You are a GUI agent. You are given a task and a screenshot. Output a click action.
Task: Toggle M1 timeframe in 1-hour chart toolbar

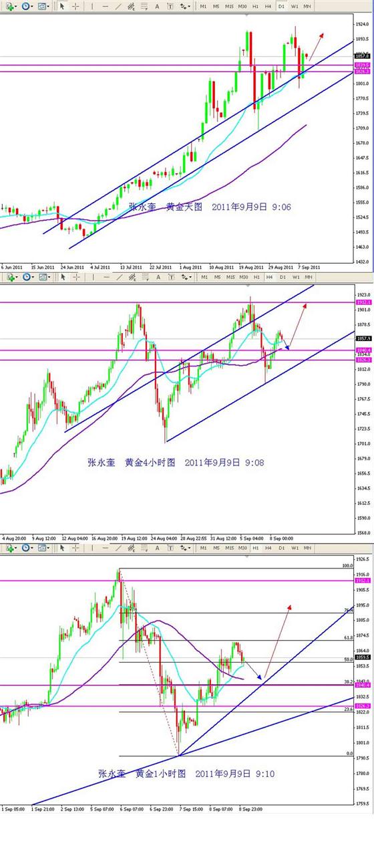click(203, 548)
